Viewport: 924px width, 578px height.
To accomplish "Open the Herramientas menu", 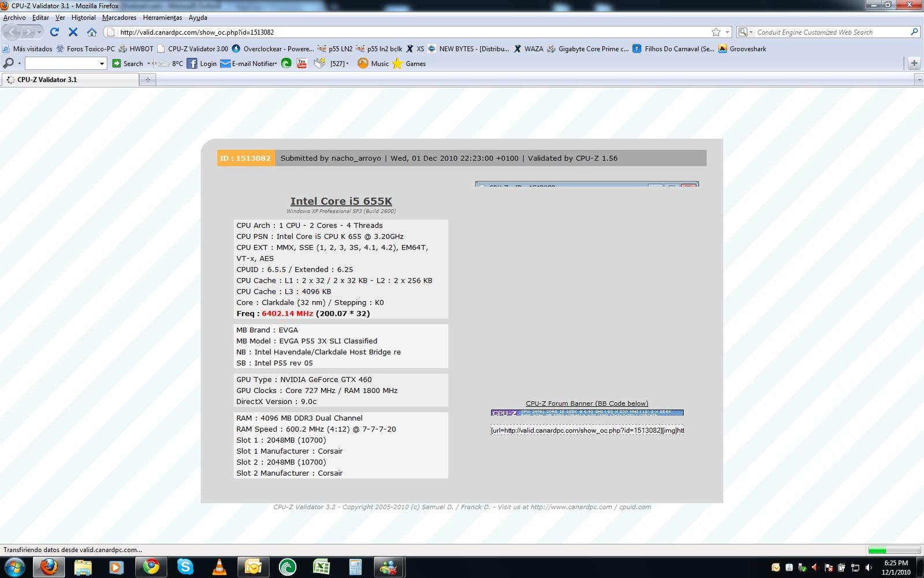I will click(x=162, y=17).
